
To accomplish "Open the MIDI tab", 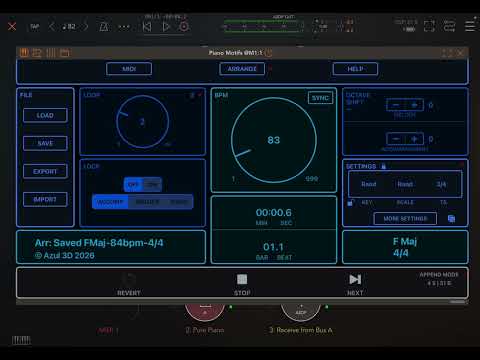I will [129, 69].
